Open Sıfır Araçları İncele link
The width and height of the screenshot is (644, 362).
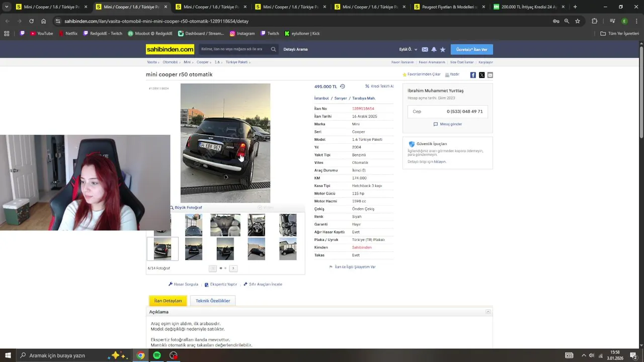[263, 285]
